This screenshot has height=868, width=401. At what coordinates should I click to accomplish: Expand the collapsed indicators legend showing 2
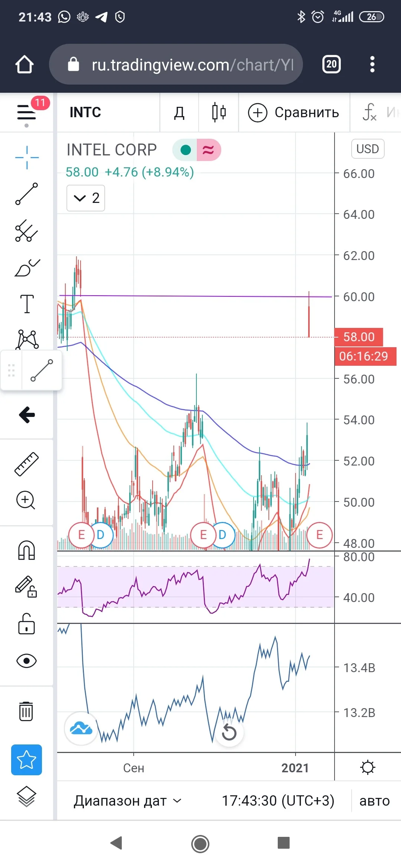pyautogui.click(x=86, y=198)
